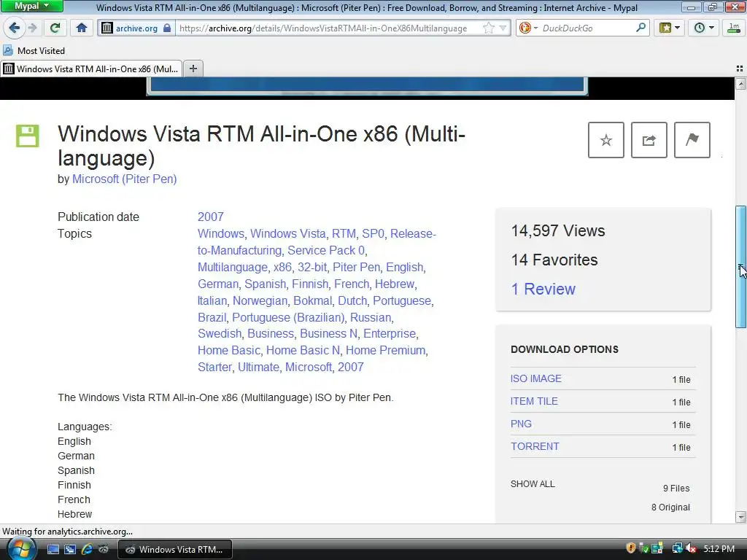
Task: Download the ISO IMAGE option
Action: click(536, 378)
